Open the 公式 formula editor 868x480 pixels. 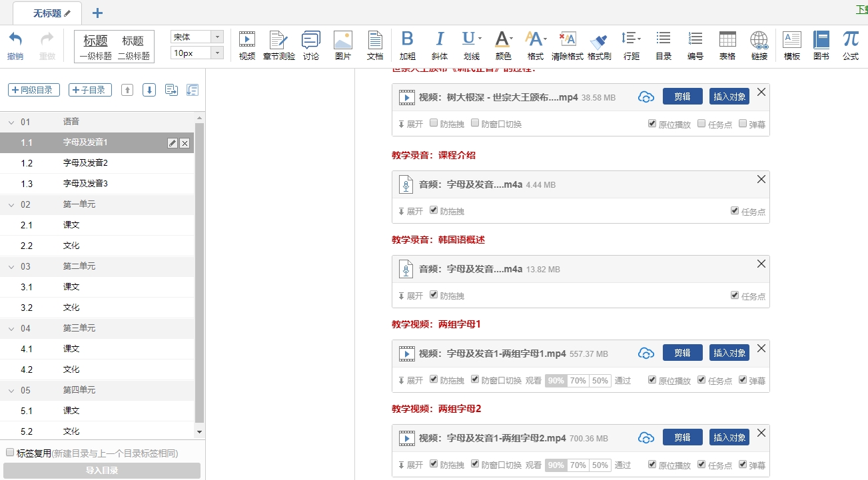(x=851, y=45)
